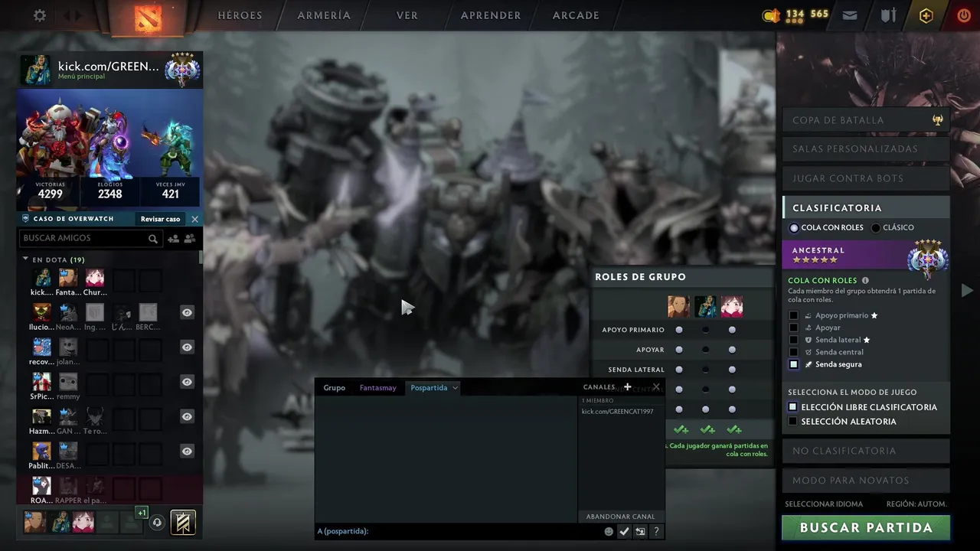Click Seleccionar Idioma link
Screen dimensions: 980x551
(x=824, y=504)
